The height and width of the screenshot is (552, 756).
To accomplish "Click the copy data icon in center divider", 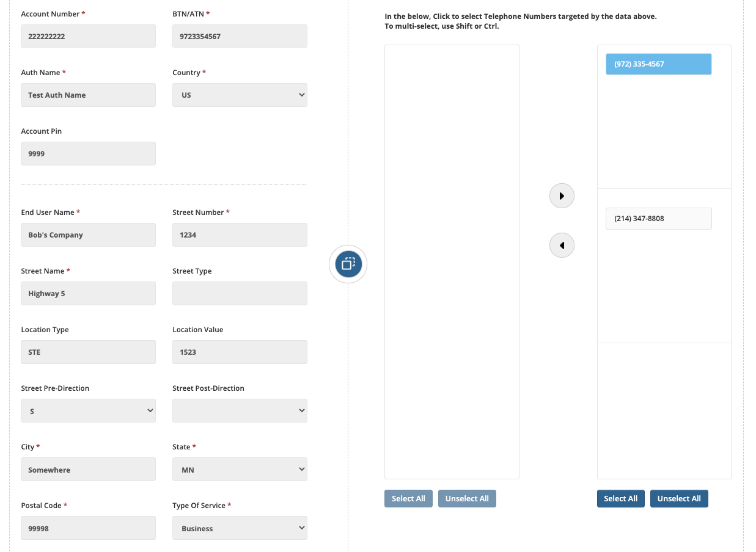I will click(x=348, y=264).
